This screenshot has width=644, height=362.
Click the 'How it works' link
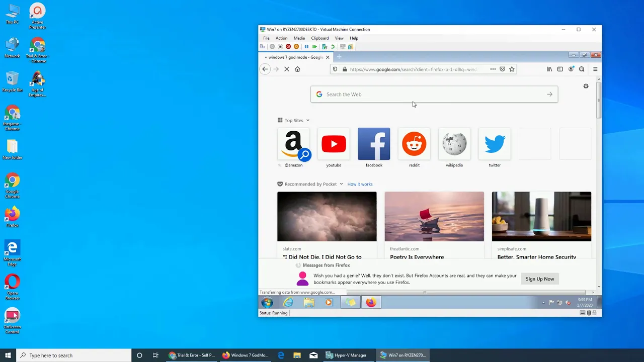(360, 184)
